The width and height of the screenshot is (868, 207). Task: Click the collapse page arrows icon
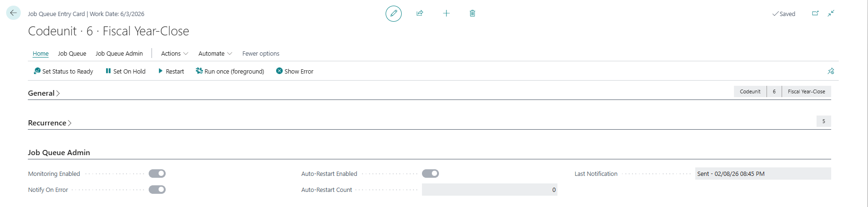pyautogui.click(x=831, y=14)
